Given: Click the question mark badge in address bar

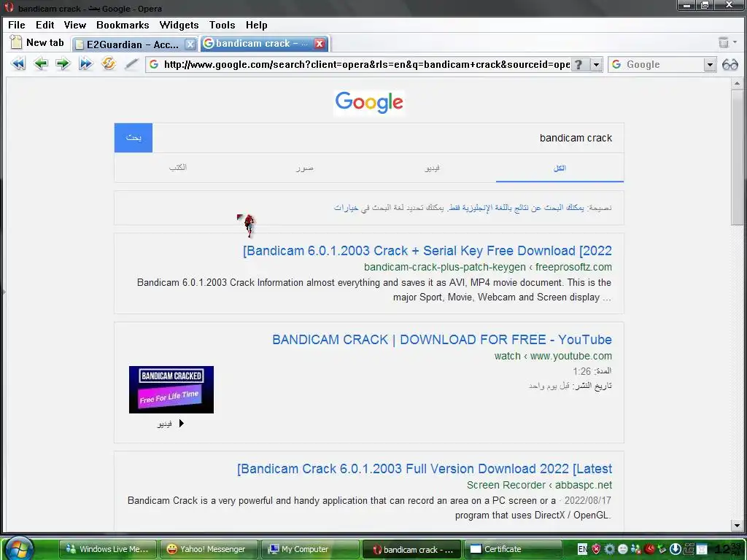Looking at the screenshot, I should pos(578,64).
